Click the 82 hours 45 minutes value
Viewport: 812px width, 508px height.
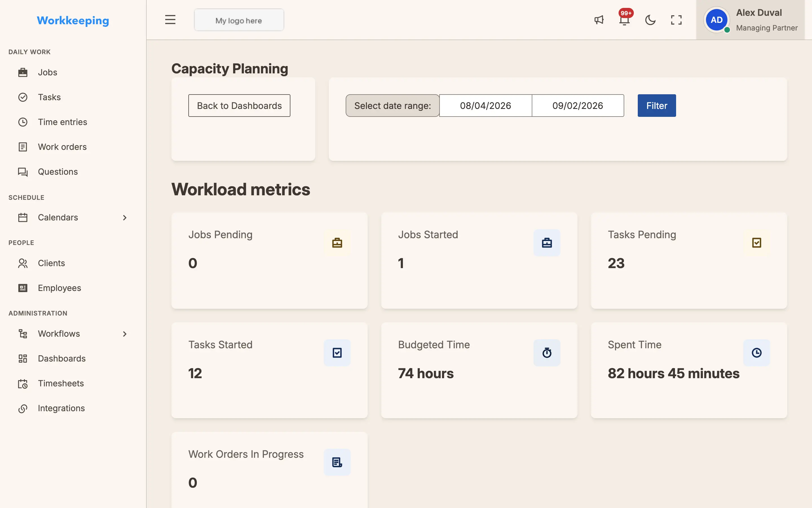pos(673,373)
